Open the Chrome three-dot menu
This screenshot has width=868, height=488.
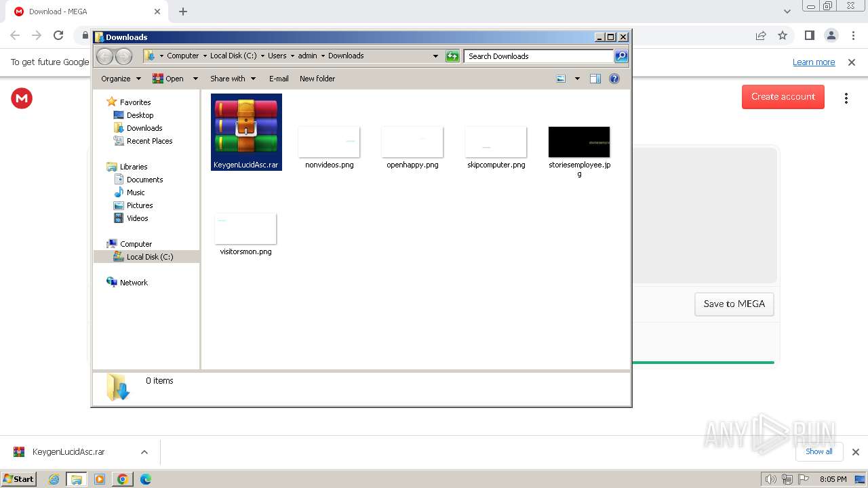click(854, 35)
